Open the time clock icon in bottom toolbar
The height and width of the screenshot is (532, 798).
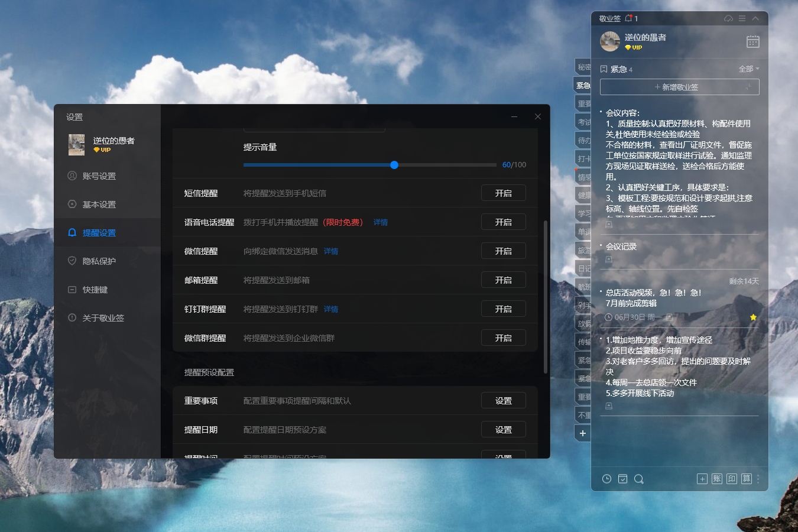coord(606,479)
